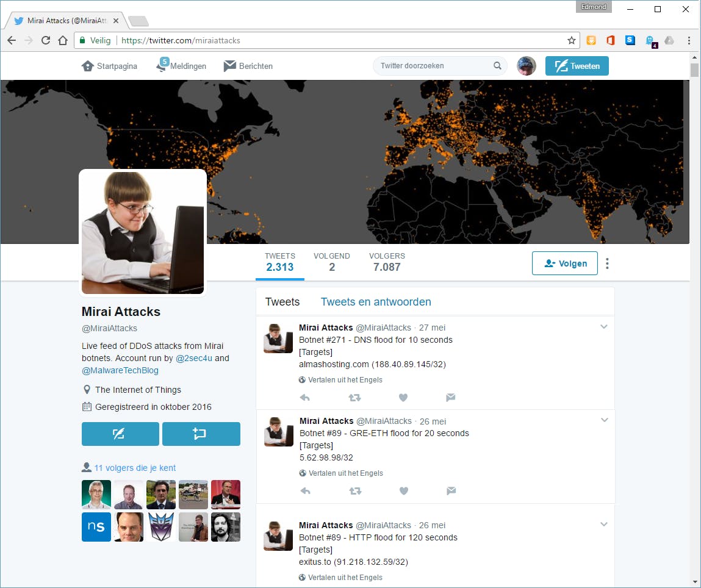Click the Volgen follow button

[565, 263]
